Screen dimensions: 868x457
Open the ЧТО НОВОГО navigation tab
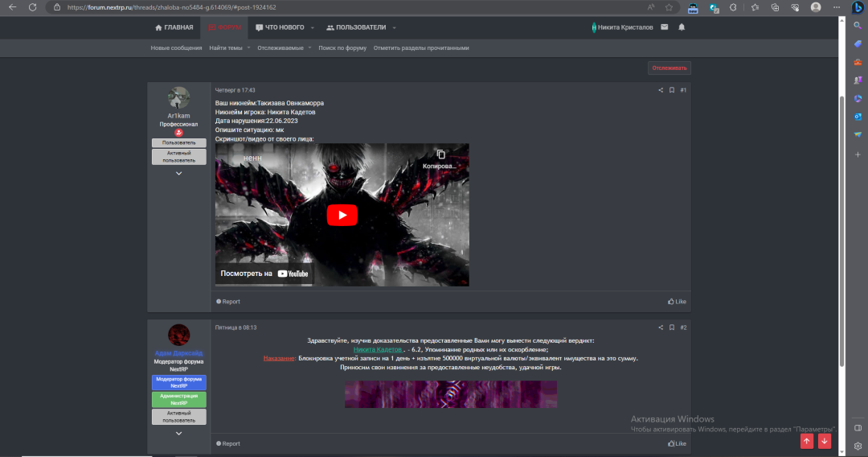click(280, 27)
